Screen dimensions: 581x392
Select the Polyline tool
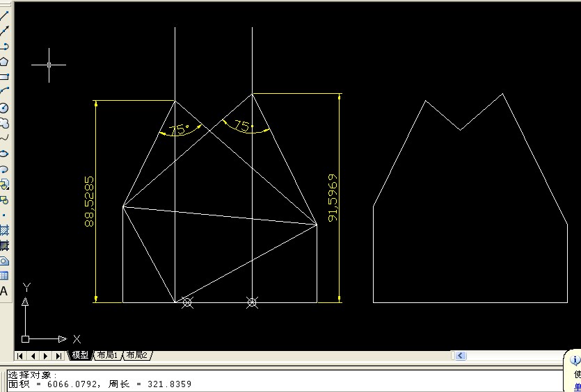(x=4, y=47)
